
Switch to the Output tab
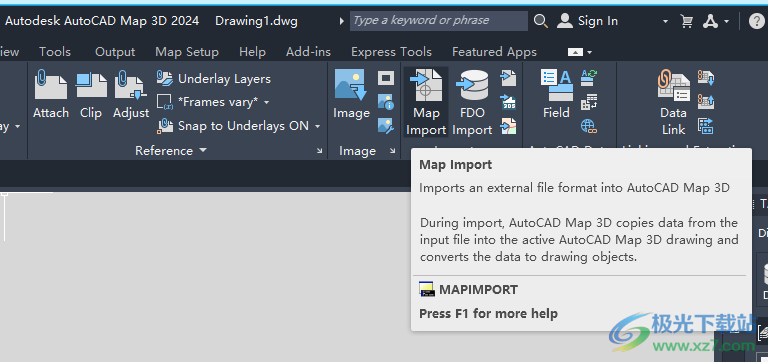115,52
